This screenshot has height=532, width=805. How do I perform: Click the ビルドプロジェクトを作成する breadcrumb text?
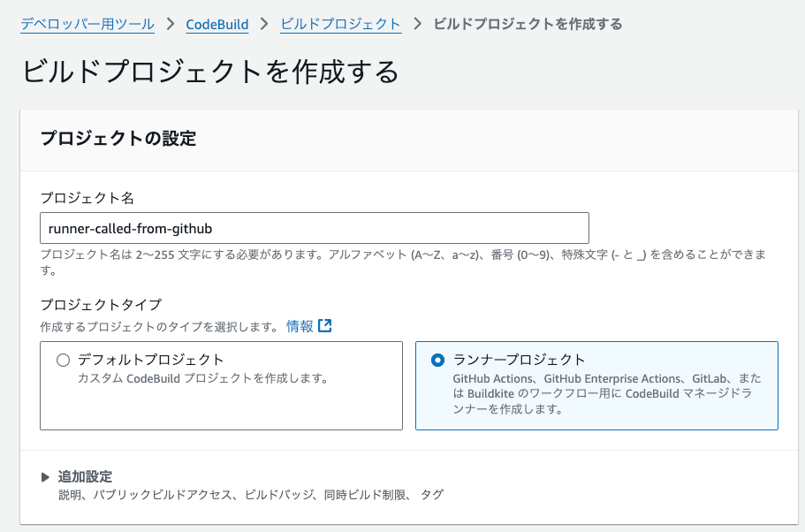(528, 24)
